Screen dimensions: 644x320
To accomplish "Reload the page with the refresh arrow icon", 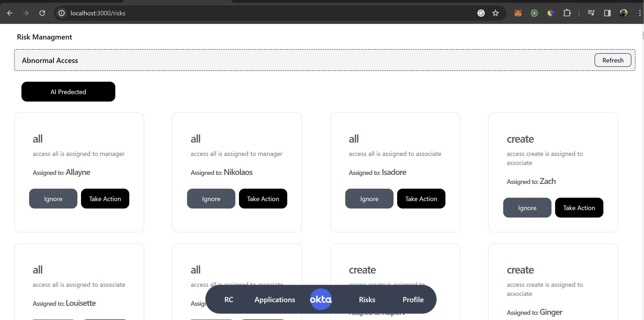I will tap(42, 13).
